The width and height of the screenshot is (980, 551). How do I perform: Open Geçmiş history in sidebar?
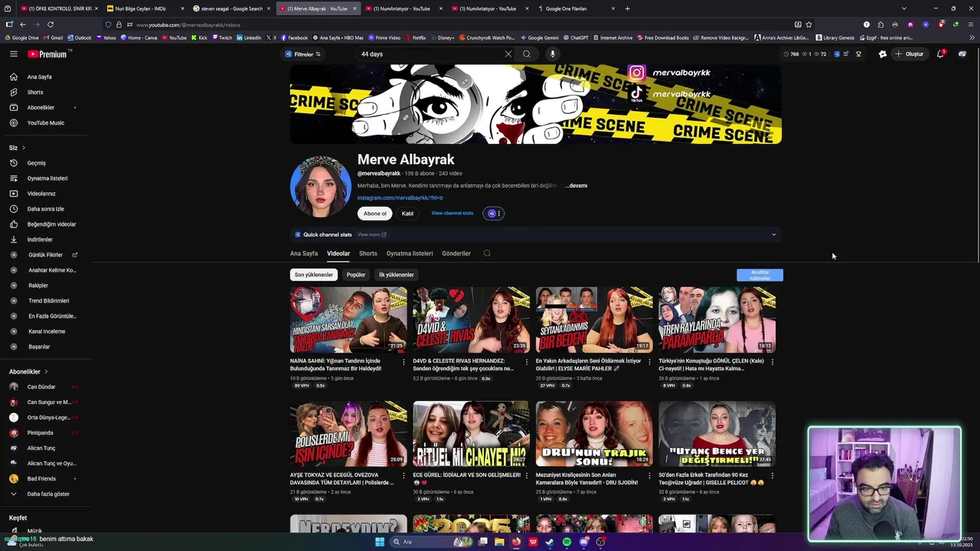(x=37, y=163)
